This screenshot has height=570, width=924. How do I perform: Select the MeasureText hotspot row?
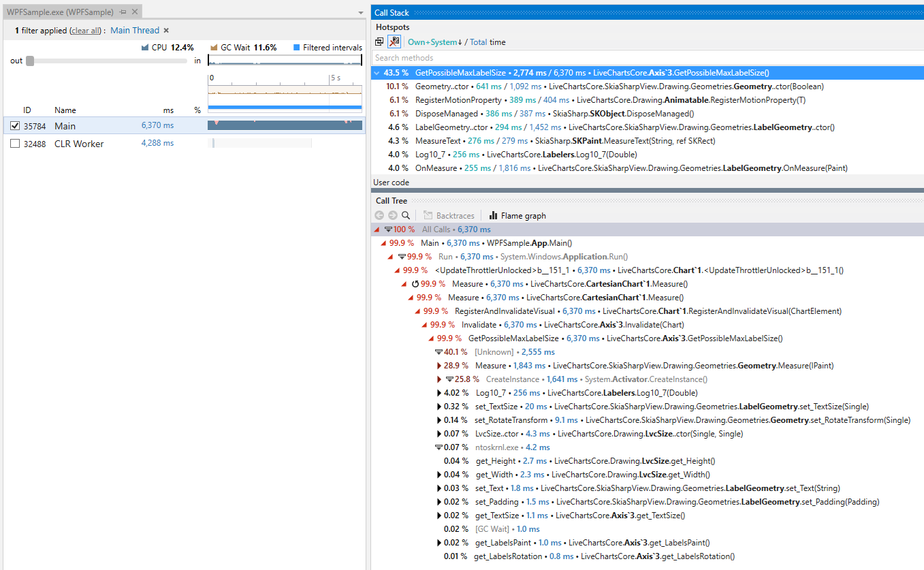tap(648, 141)
